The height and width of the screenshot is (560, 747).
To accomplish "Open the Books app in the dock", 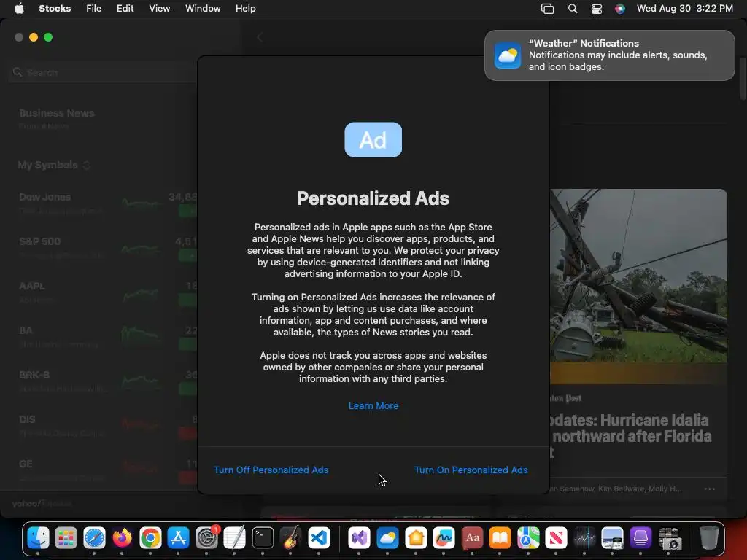I will [x=500, y=538].
